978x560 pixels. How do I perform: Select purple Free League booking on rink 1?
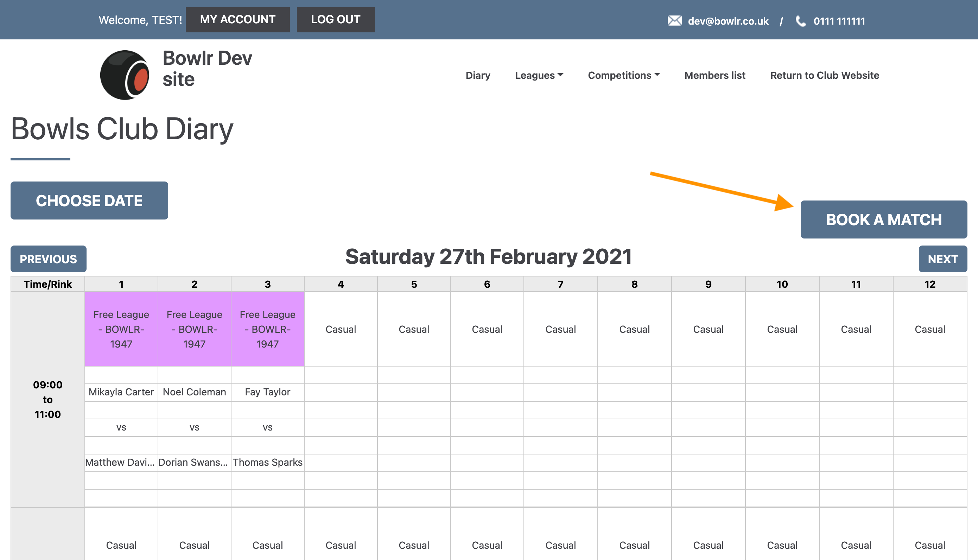coord(121,329)
